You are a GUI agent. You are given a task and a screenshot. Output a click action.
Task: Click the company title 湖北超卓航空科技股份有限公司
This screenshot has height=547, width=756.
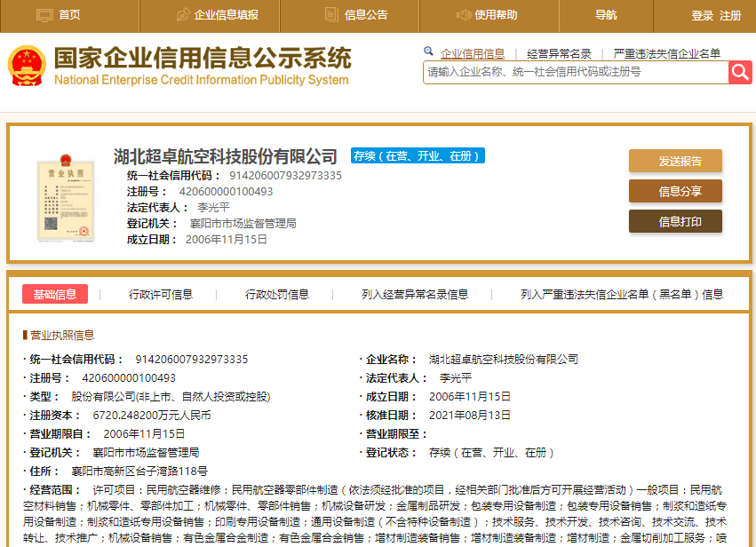pos(225,156)
